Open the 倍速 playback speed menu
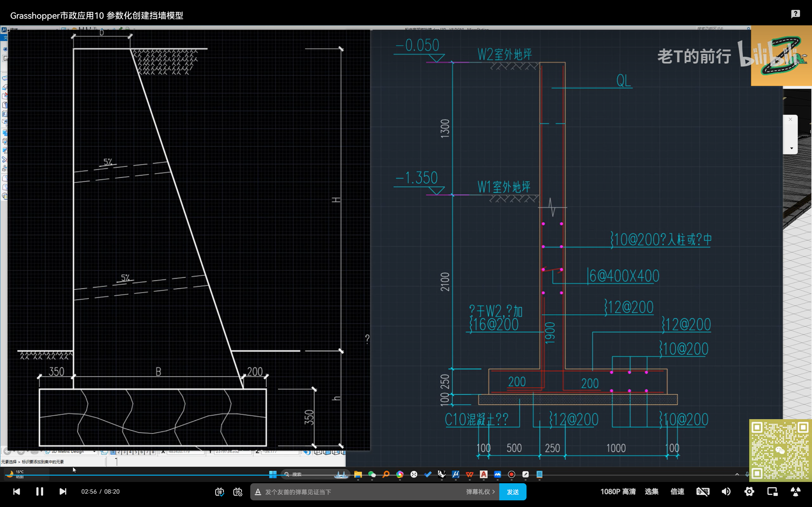 (677, 491)
